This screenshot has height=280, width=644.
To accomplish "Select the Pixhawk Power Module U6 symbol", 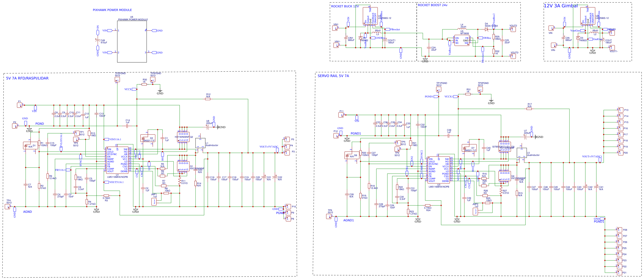I will 132,41.
